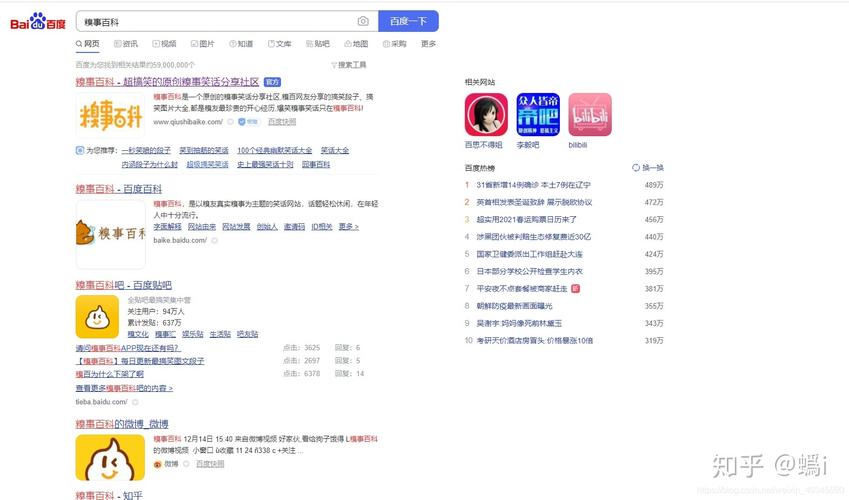
Task: Open the 创始人 sublink
Action: [267, 226]
